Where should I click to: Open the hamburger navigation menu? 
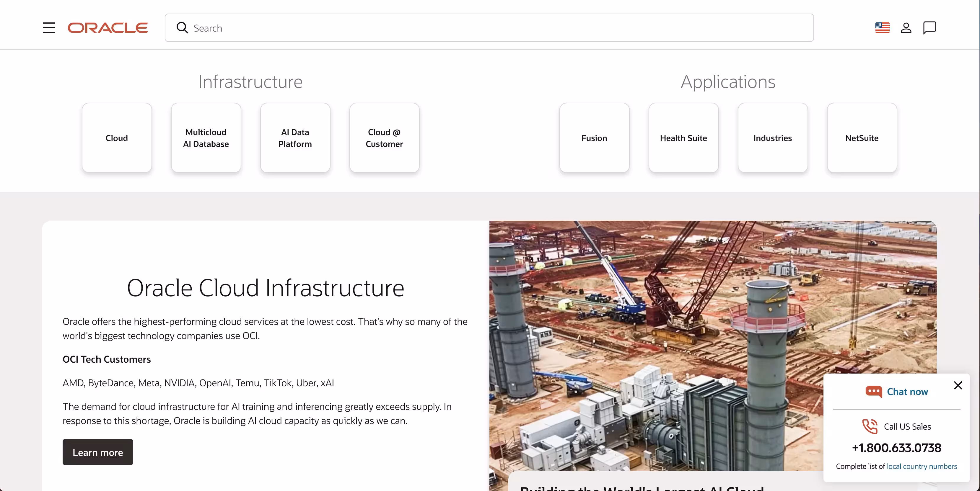point(49,28)
